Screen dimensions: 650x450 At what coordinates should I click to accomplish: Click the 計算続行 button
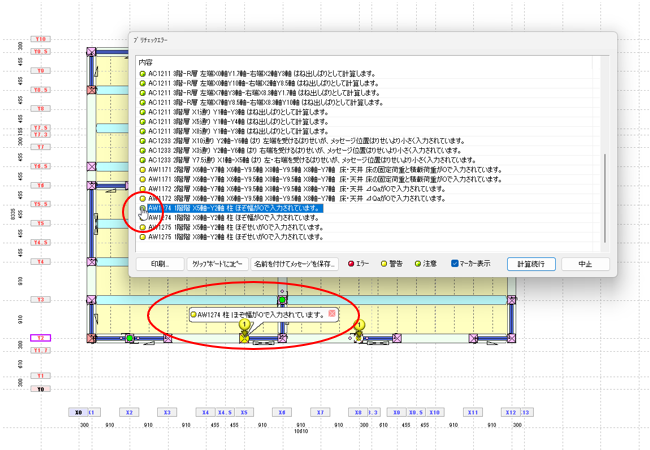pyautogui.click(x=531, y=264)
